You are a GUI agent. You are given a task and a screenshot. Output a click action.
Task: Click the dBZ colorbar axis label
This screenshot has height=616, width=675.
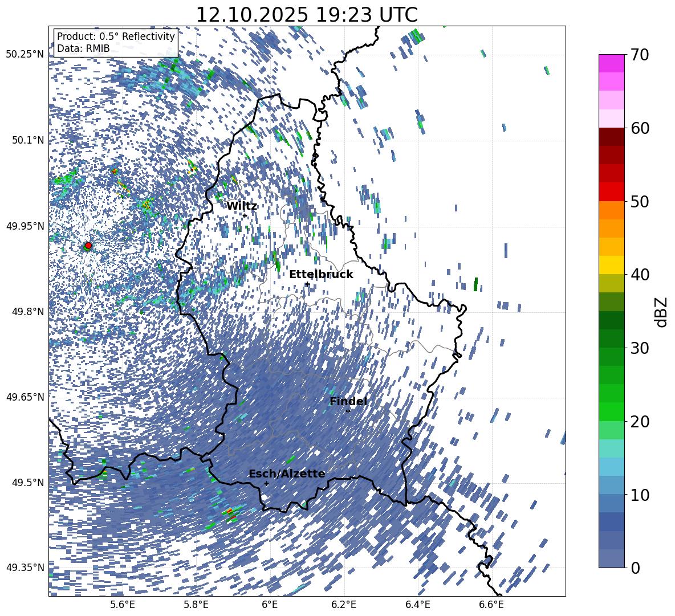(662, 312)
